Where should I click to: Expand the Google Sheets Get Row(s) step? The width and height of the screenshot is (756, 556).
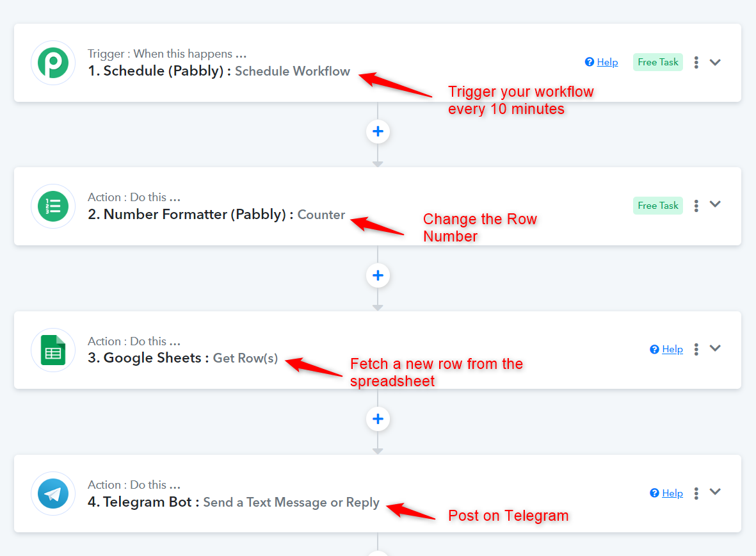[x=716, y=349]
